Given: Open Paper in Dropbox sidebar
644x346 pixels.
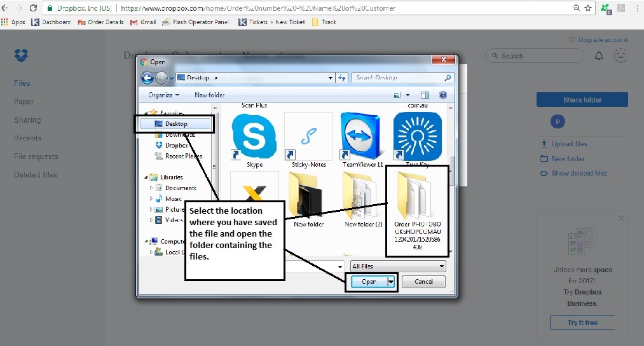Looking at the screenshot, I should coord(24,102).
